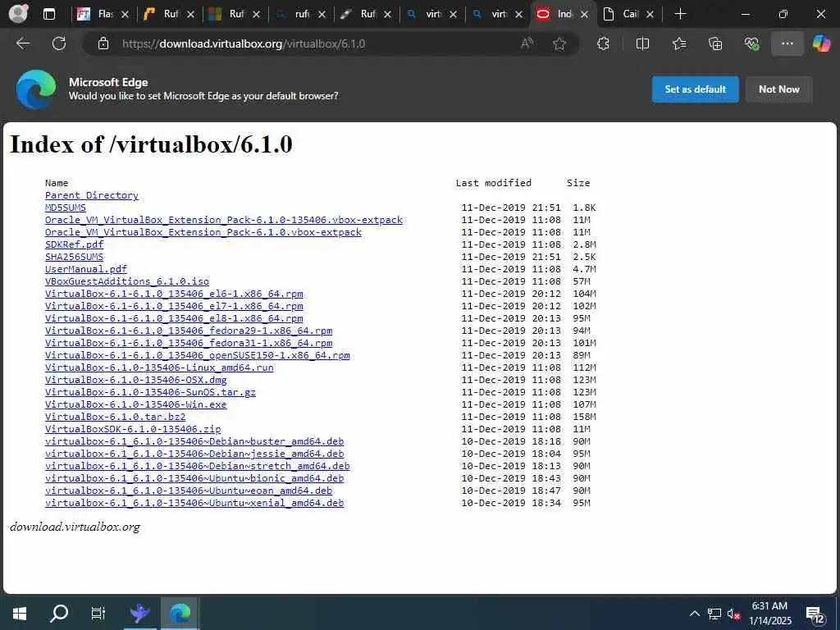The width and height of the screenshot is (840, 630).
Task: Open the Favorites list icon
Action: (x=679, y=43)
